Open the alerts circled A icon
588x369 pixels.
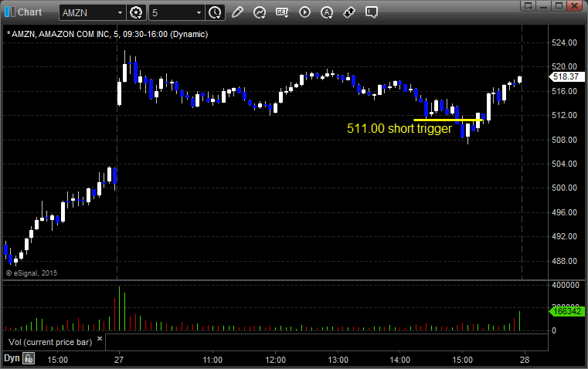pos(327,12)
